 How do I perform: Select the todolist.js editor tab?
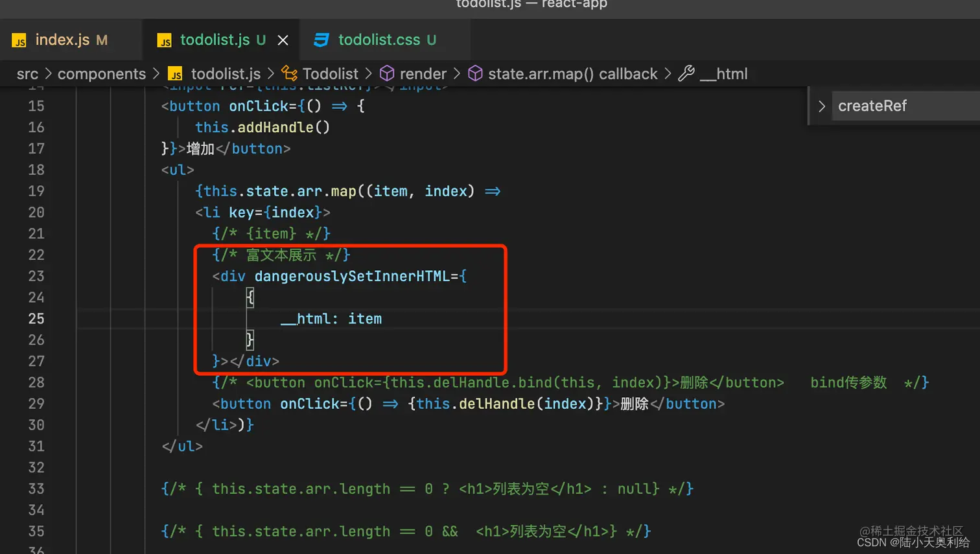pyautogui.click(x=220, y=40)
